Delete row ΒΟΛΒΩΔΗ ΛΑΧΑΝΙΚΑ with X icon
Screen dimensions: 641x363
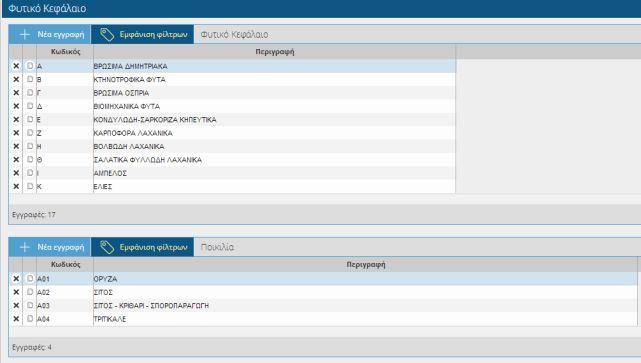click(x=16, y=146)
